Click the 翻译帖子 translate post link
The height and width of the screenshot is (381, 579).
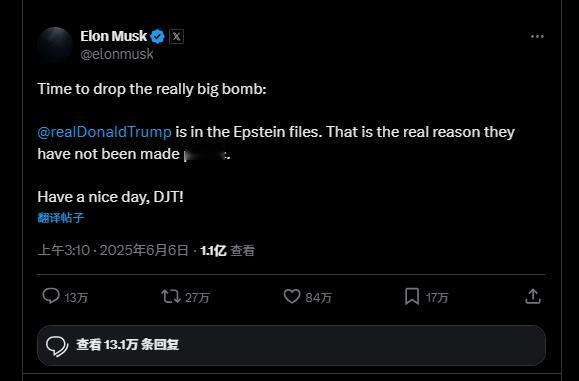point(61,217)
